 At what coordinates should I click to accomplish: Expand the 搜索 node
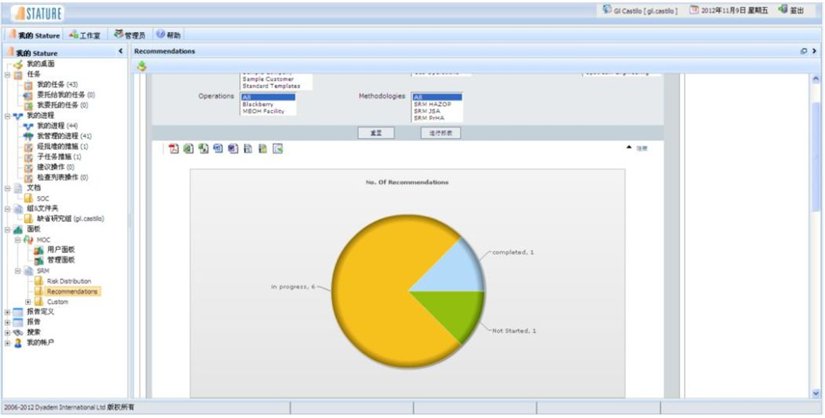coord(7,332)
